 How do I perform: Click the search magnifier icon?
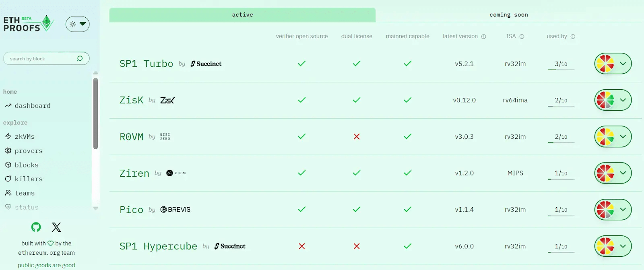pyautogui.click(x=80, y=58)
